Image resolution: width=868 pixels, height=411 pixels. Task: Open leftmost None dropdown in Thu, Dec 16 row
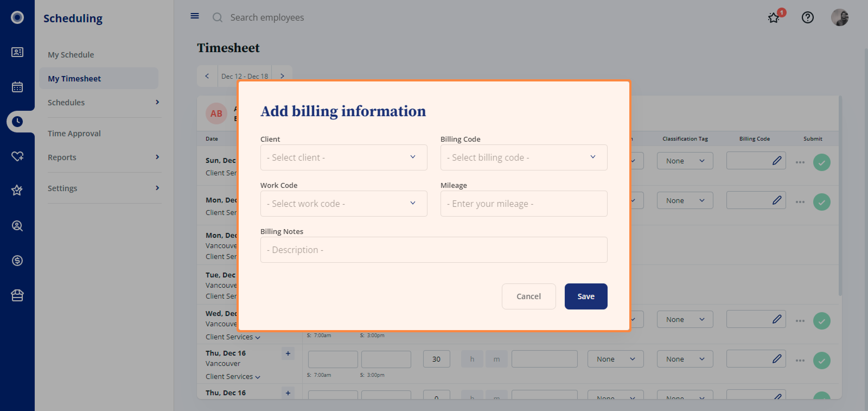tap(615, 359)
